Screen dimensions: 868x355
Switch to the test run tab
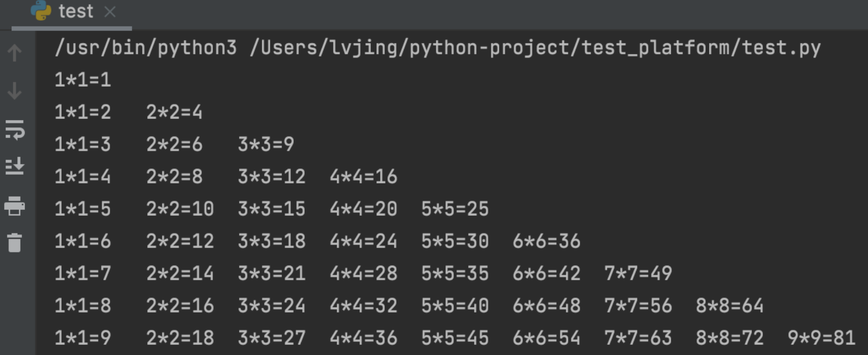pyautogui.click(x=76, y=11)
